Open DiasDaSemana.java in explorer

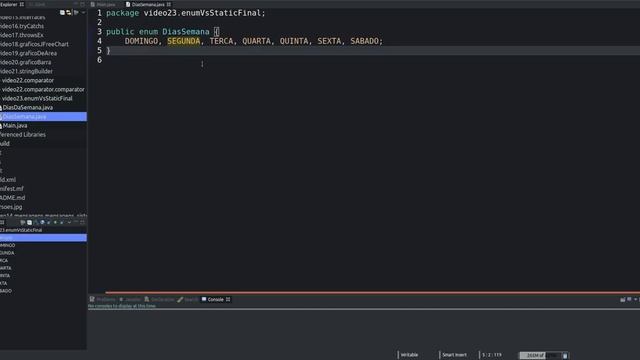point(27,107)
